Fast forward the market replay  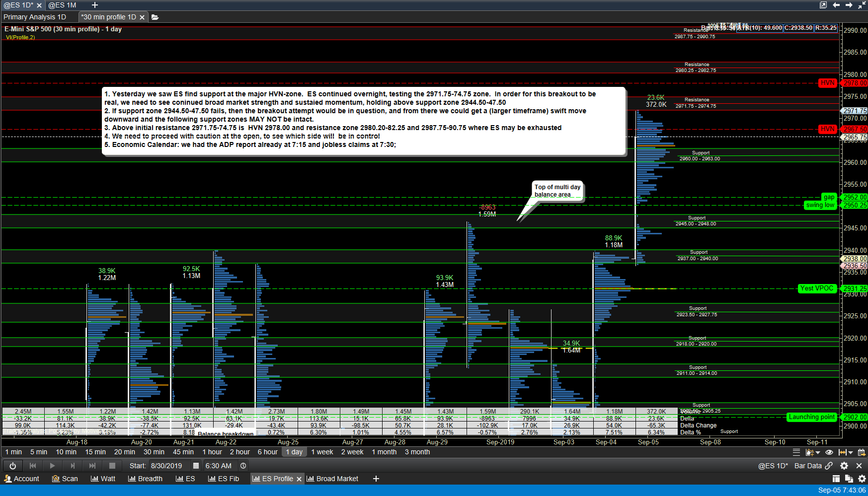(92, 466)
